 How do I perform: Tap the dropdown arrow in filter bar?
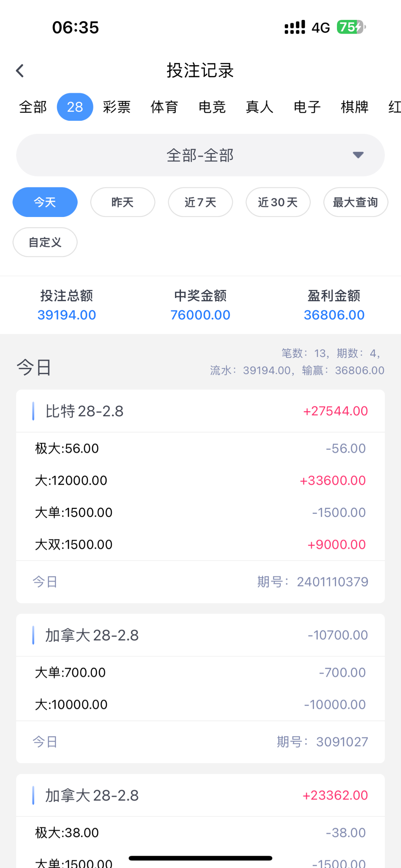[x=358, y=155]
